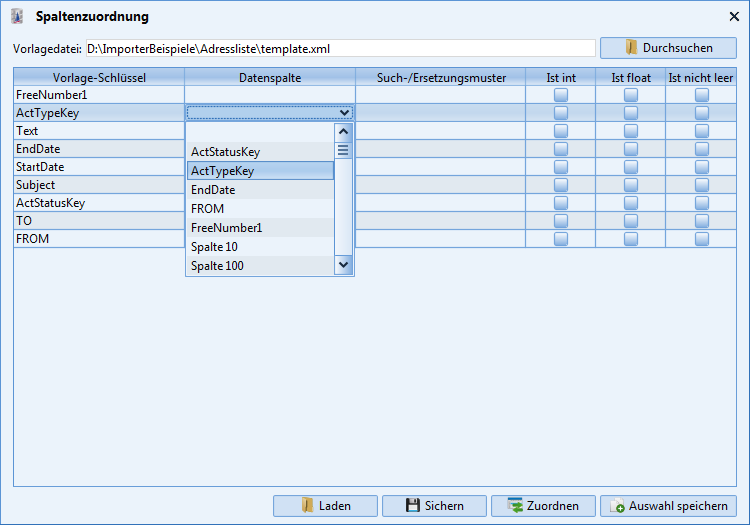Enable 'Ist int' for FreeNumber1 row
The image size is (750, 525).
pyautogui.click(x=560, y=95)
